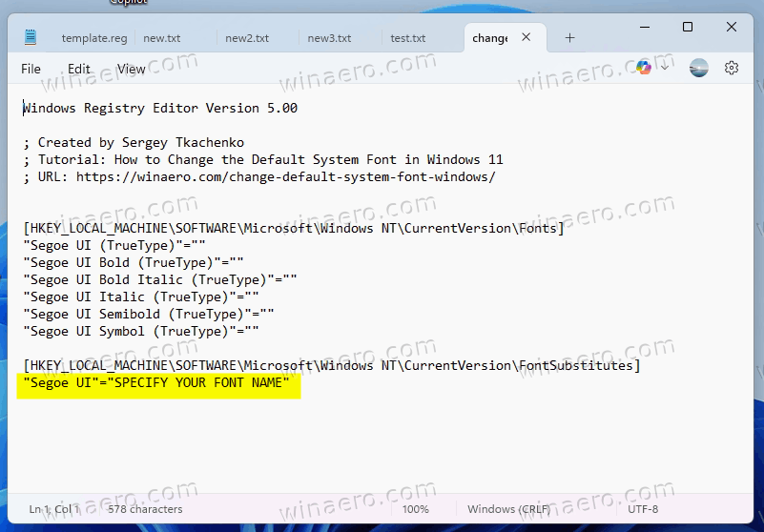
Task: Open the View menu
Action: (131, 69)
